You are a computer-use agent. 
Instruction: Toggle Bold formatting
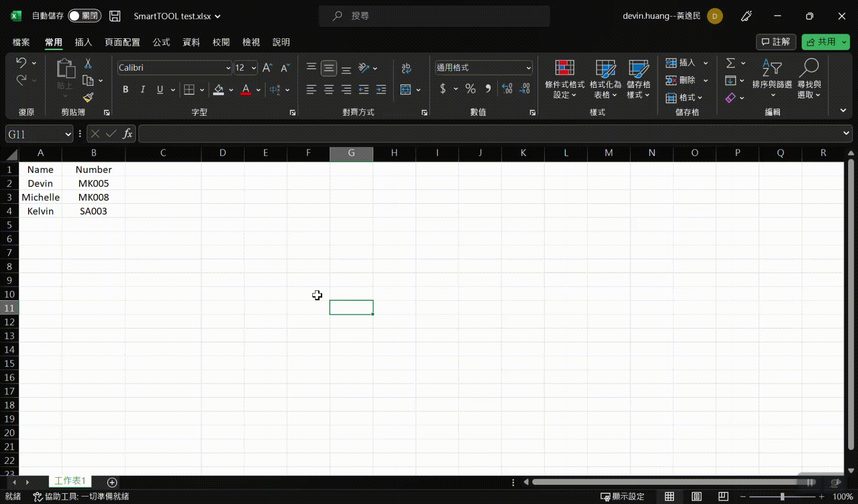[126, 89]
